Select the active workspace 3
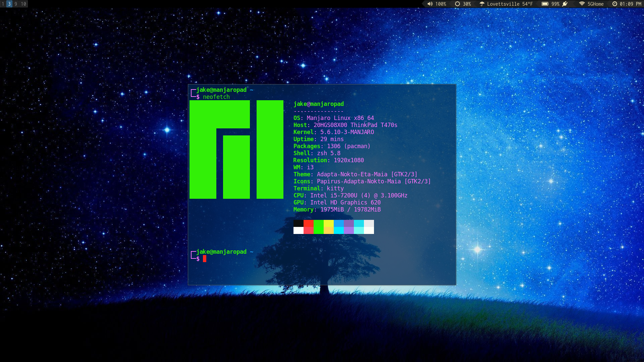 coord(9,4)
